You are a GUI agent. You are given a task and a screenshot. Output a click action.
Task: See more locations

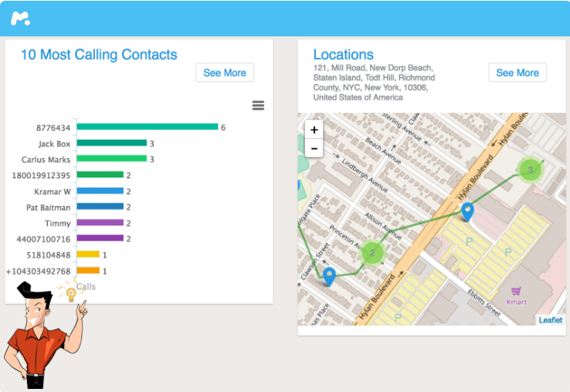coord(517,73)
